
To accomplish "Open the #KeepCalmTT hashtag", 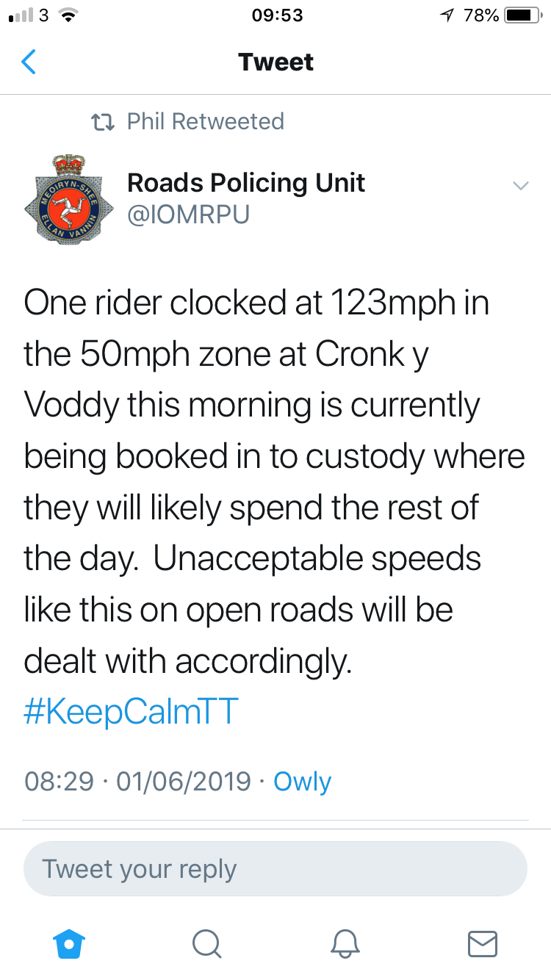I will point(132,713).
